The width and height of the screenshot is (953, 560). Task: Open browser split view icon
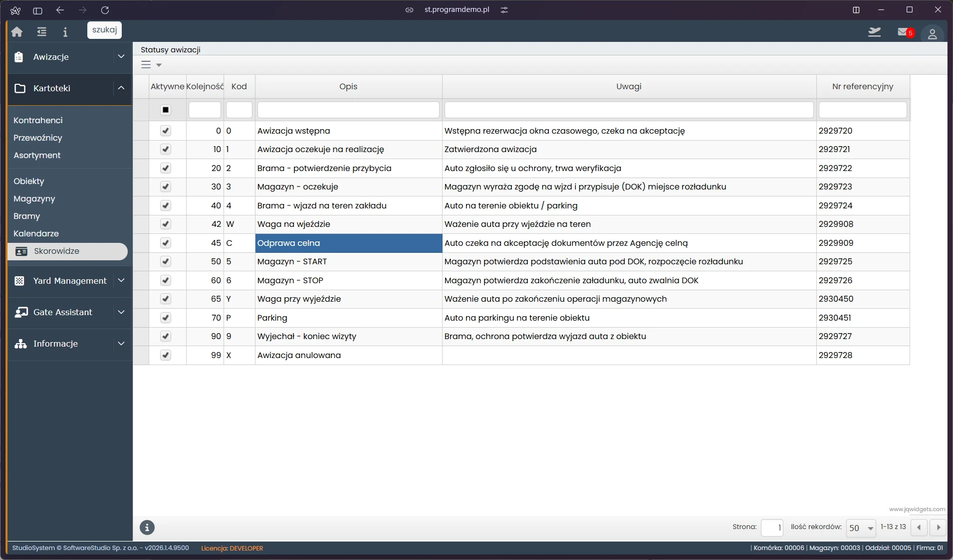856,10
